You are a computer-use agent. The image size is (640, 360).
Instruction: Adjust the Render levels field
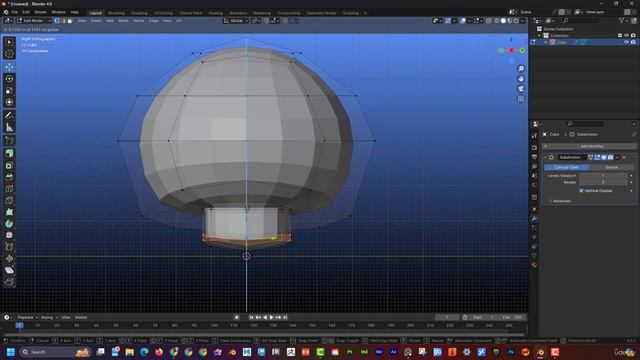click(x=603, y=182)
